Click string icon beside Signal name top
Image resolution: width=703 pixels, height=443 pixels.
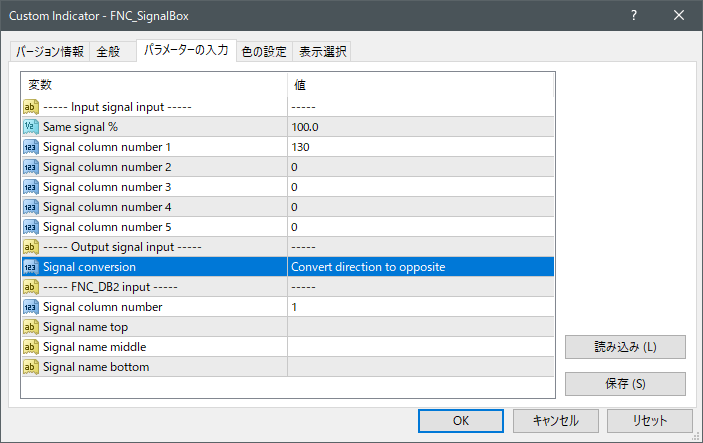pyautogui.click(x=30, y=327)
